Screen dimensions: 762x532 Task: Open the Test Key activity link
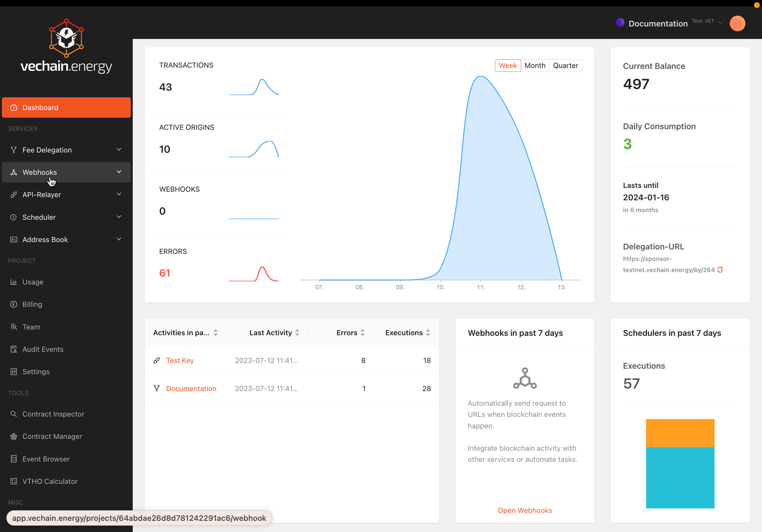(x=180, y=360)
